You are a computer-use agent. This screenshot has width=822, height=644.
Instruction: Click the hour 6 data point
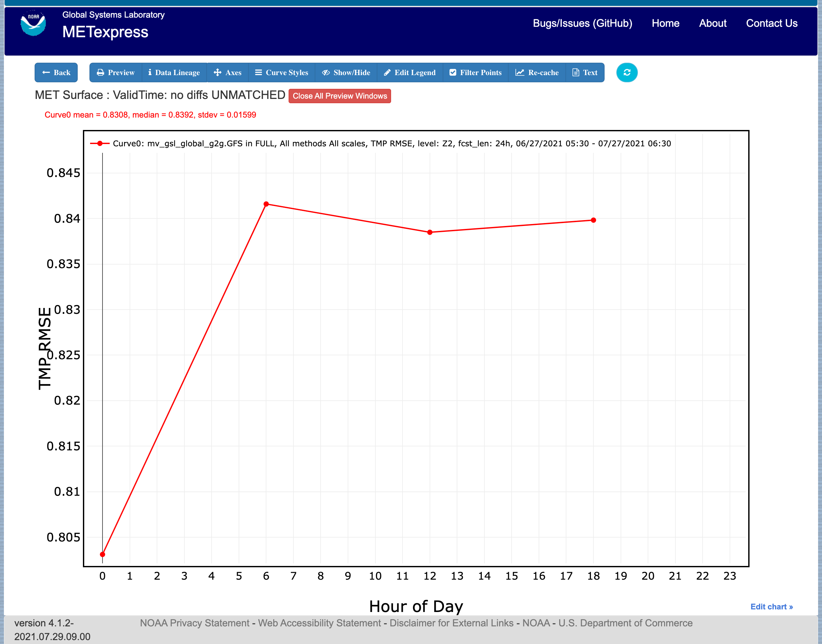click(266, 204)
